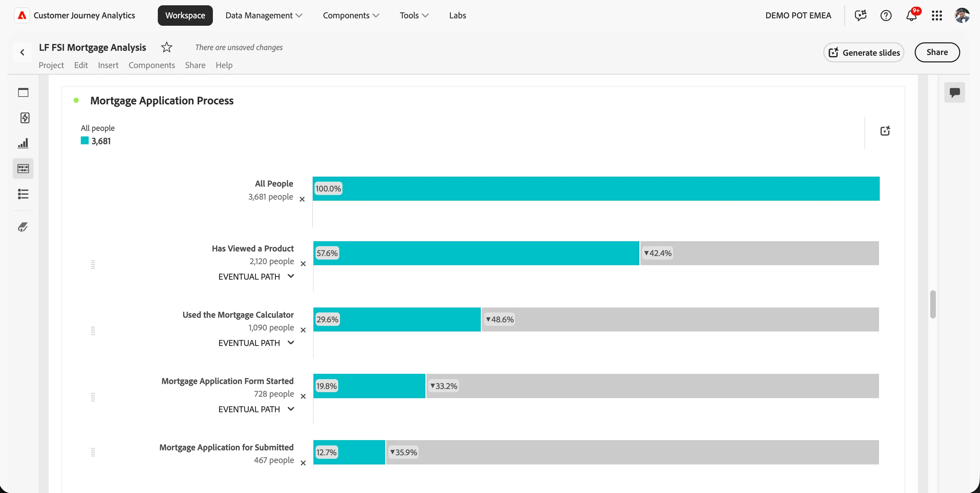Switch to the Labs tab

[x=457, y=16]
